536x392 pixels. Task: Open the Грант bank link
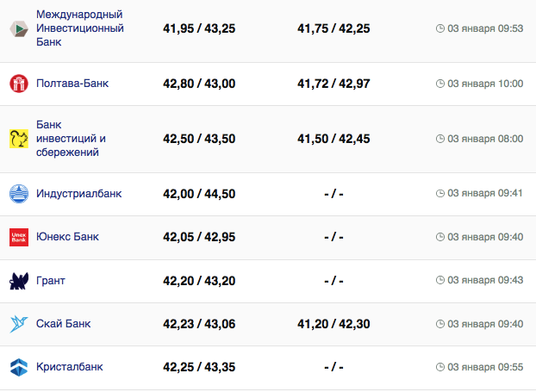coord(51,280)
